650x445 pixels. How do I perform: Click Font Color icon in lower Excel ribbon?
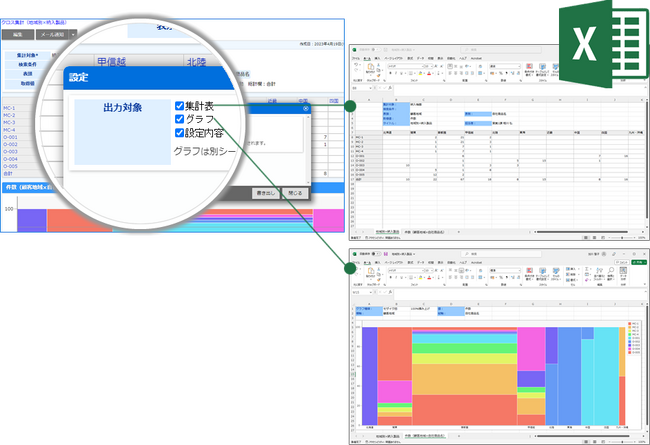429,277
